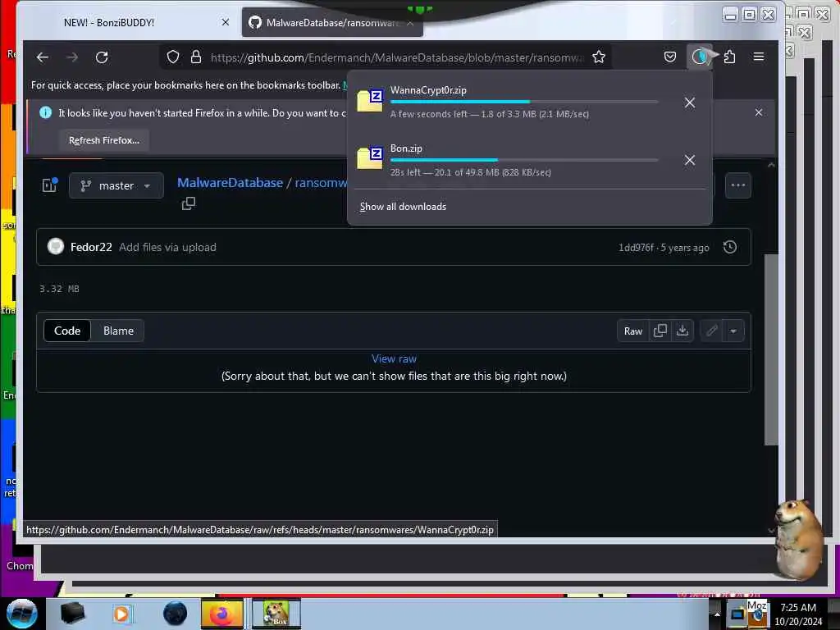Image resolution: width=840 pixels, height=630 pixels.
Task: Open the Add files via upload commit
Action: point(167,247)
